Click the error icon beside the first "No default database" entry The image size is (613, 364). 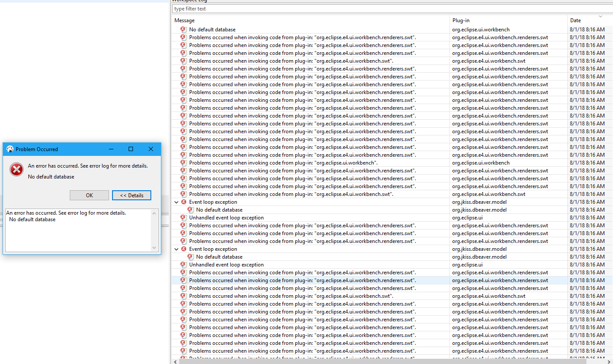(x=183, y=29)
